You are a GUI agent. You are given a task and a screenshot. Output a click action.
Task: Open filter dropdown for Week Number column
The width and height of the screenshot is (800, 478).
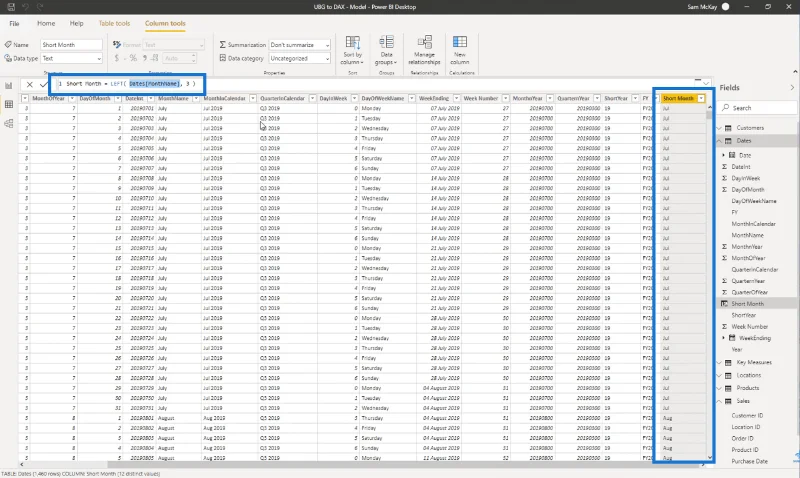click(505, 98)
